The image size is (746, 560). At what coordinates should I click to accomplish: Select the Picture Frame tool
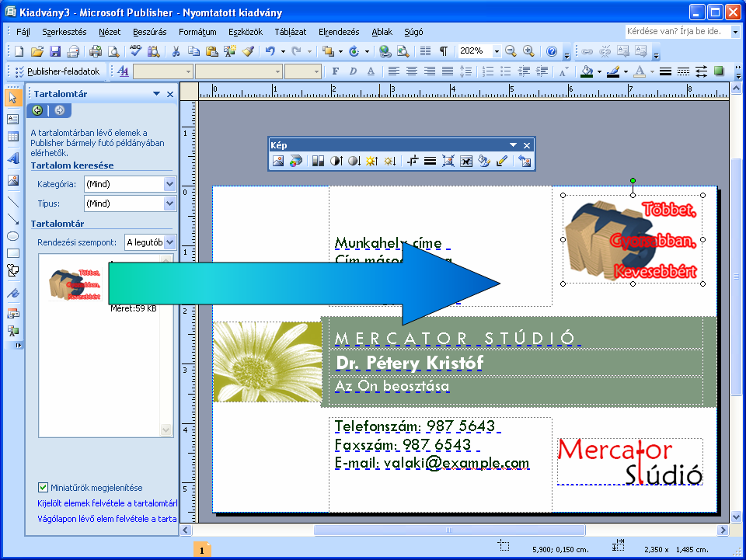coord(13,179)
